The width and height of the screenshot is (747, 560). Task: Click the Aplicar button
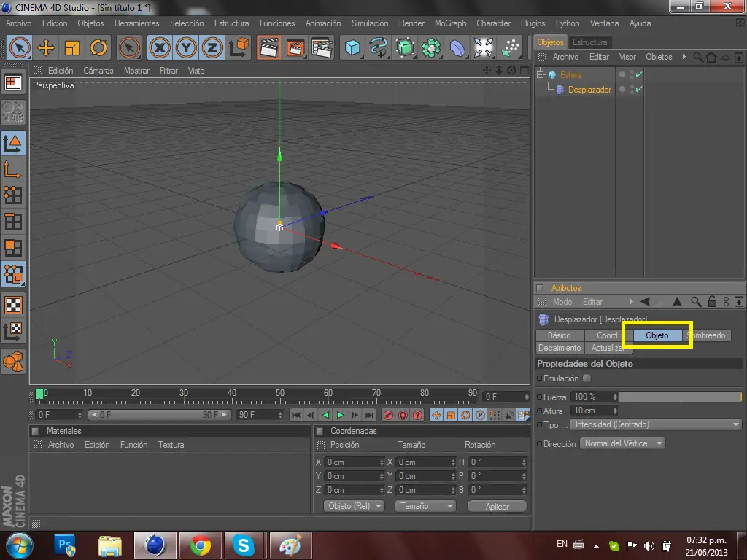498,507
